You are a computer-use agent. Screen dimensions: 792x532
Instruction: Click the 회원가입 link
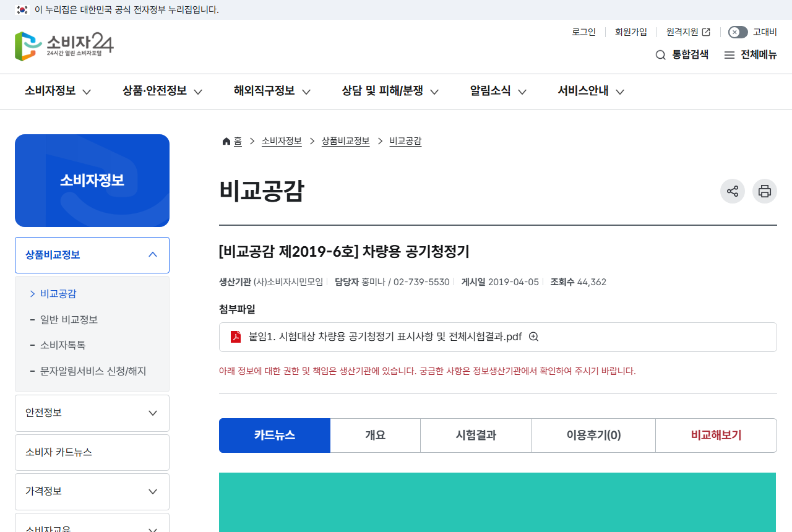pyautogui.click(x=631, y=32)
